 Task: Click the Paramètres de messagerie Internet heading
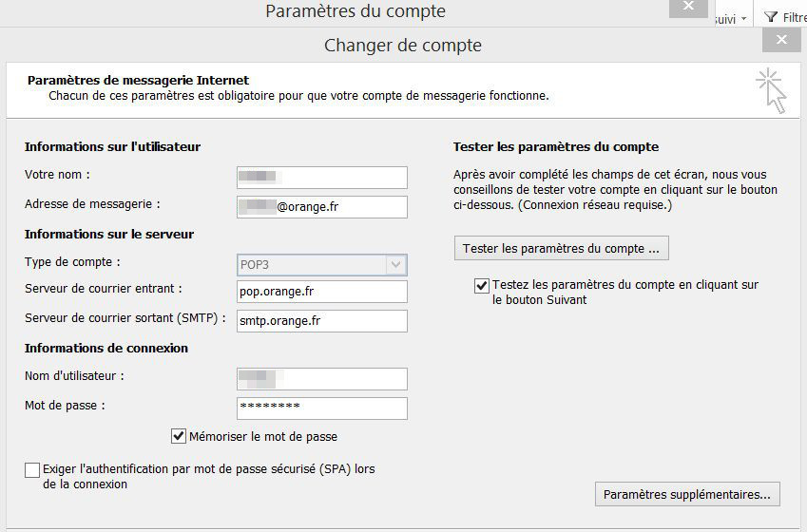click(x=138, y=81)
